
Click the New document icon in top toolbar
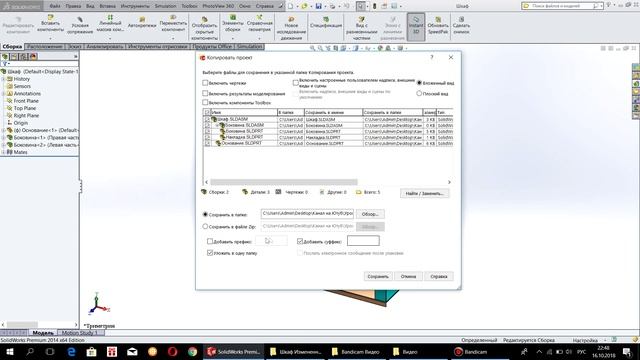pos(291,6)
